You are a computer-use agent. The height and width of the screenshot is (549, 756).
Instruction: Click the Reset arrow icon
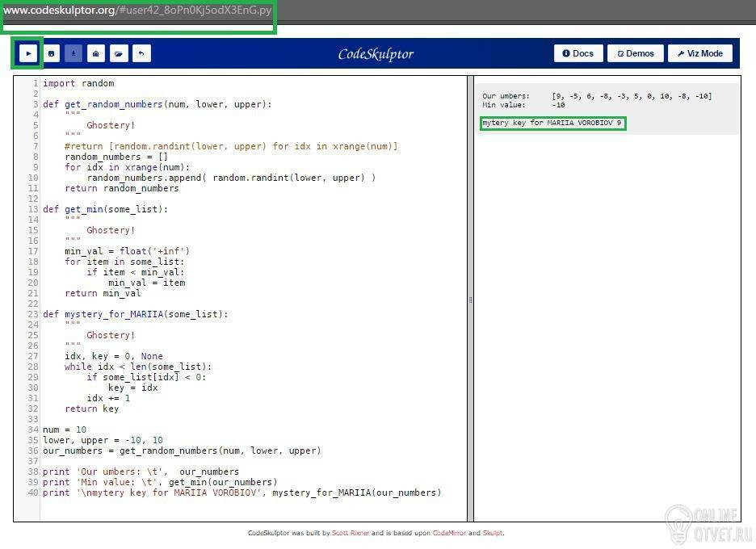click(x=141, y=53)
